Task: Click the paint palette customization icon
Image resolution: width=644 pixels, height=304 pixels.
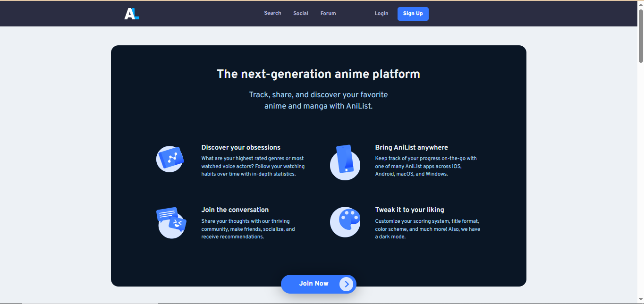Action: click(x=345, y=222)
